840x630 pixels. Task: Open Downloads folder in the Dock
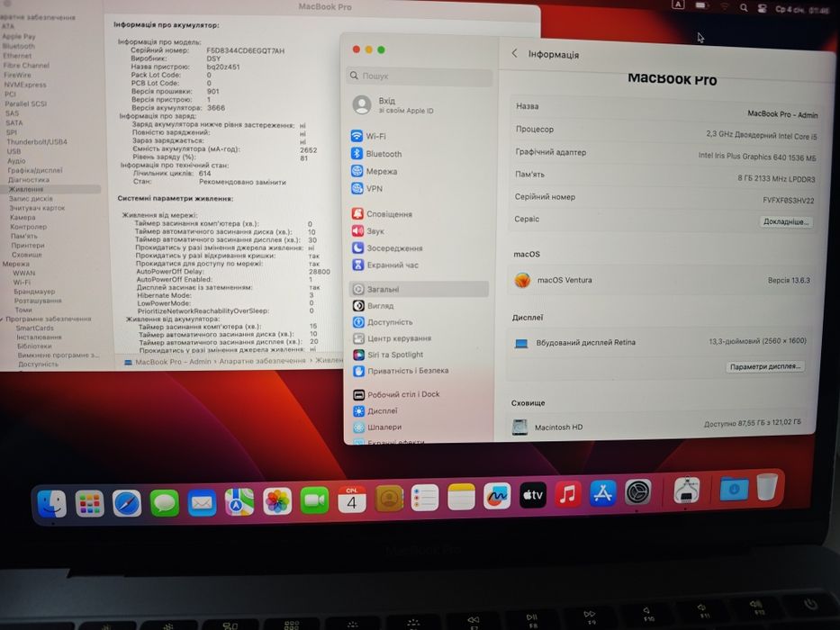(x=734, y=488)
